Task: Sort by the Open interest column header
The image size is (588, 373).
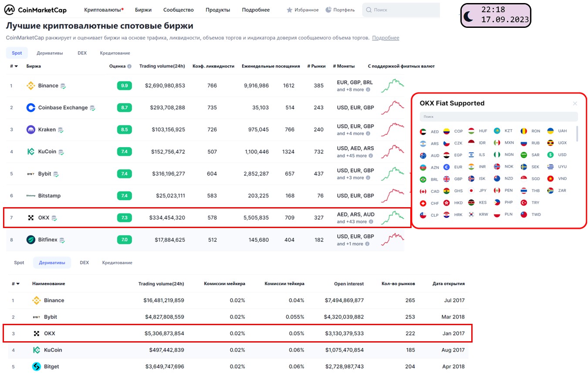Action: tap(349, 284)
